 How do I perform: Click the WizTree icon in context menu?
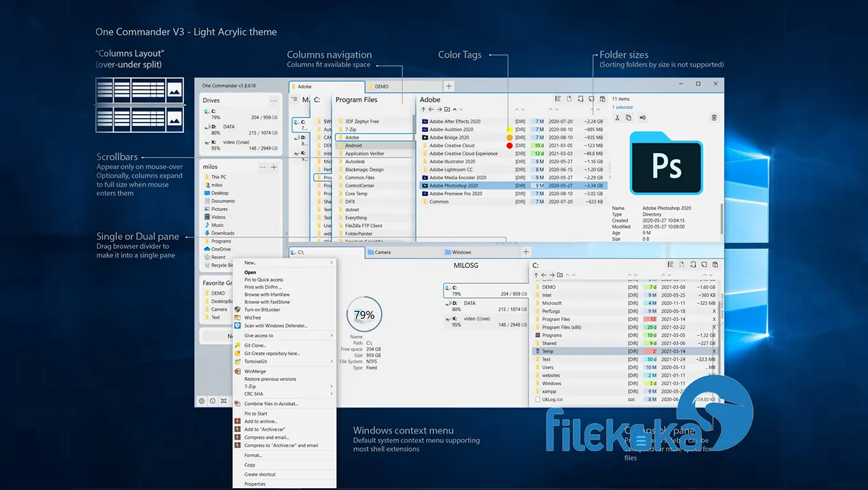point(238,318)
